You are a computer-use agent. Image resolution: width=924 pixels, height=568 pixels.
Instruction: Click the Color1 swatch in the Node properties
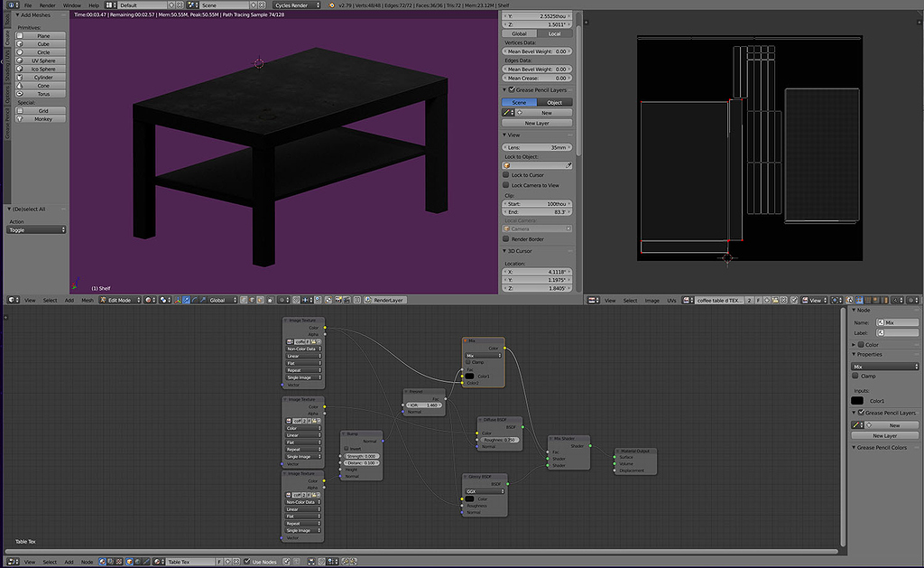click(x=857, y=400)
